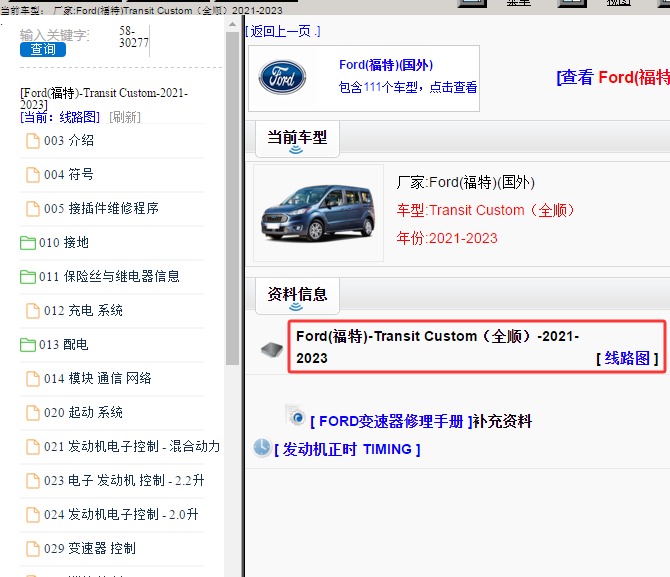Click the 当前：线路图 link

(60, 117)
